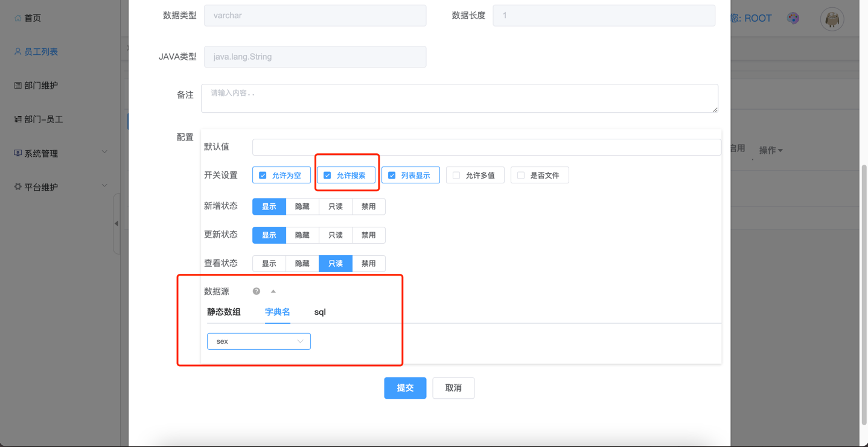Click the 取消 cancel button
868x447 pixels.
(x=453, y=388)
